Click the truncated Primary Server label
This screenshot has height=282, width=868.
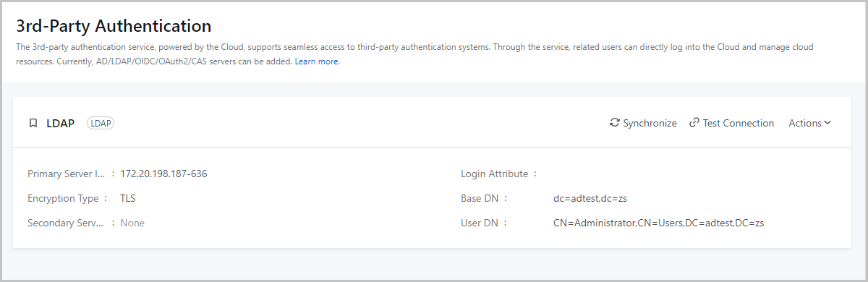[x=66, y=174]
